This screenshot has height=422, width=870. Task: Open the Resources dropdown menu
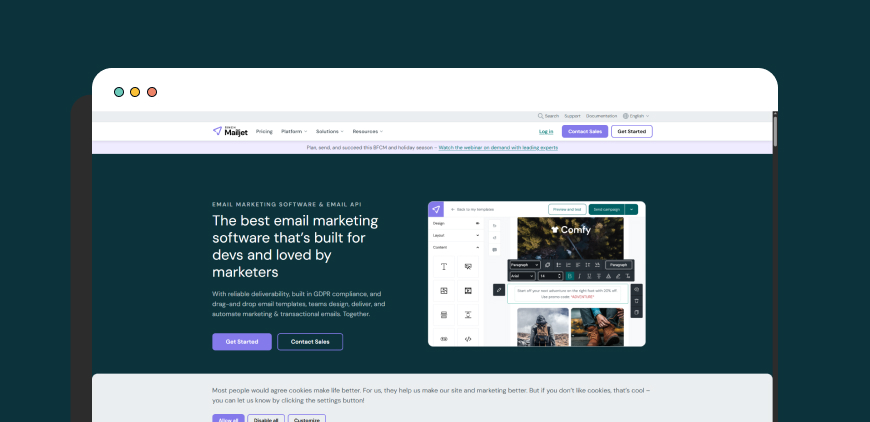coord(367,131)
